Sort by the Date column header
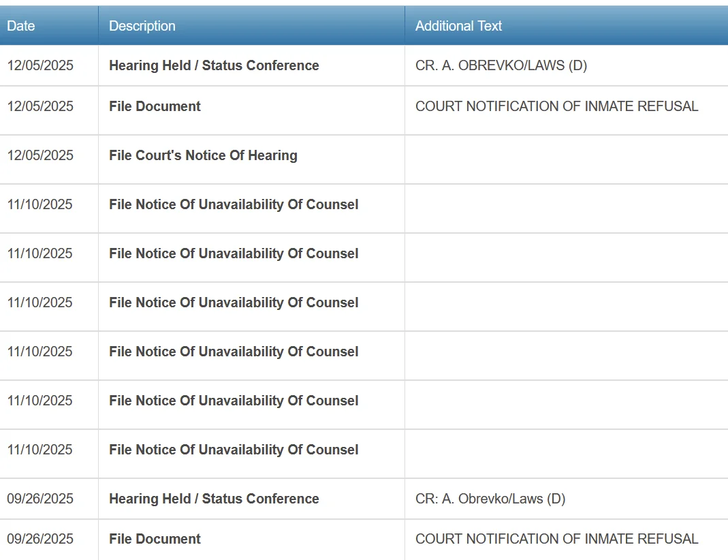The height and width of the screenshot is (560, 728). click(21, 26)
